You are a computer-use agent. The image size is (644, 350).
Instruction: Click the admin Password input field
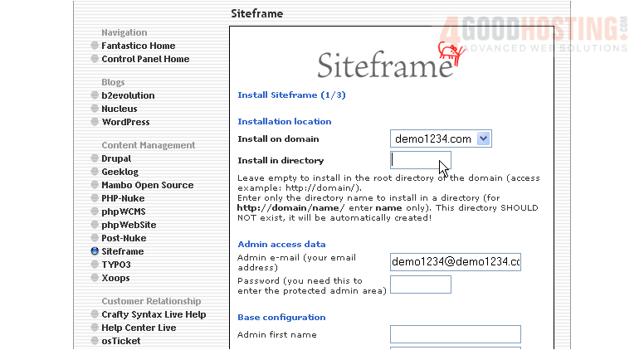tap(420, 284)
